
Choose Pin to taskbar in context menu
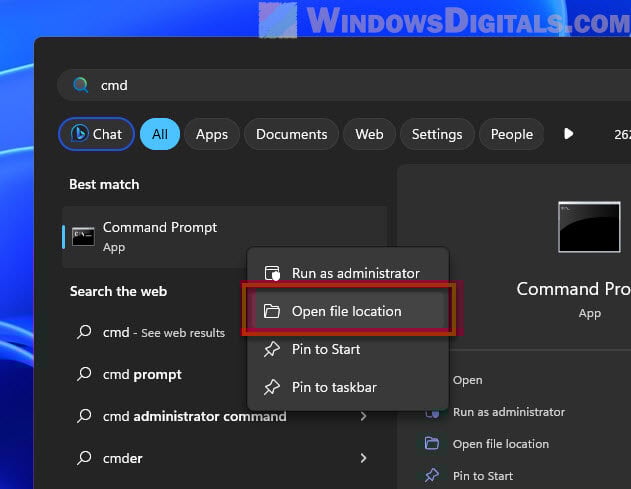coord(348,387)
